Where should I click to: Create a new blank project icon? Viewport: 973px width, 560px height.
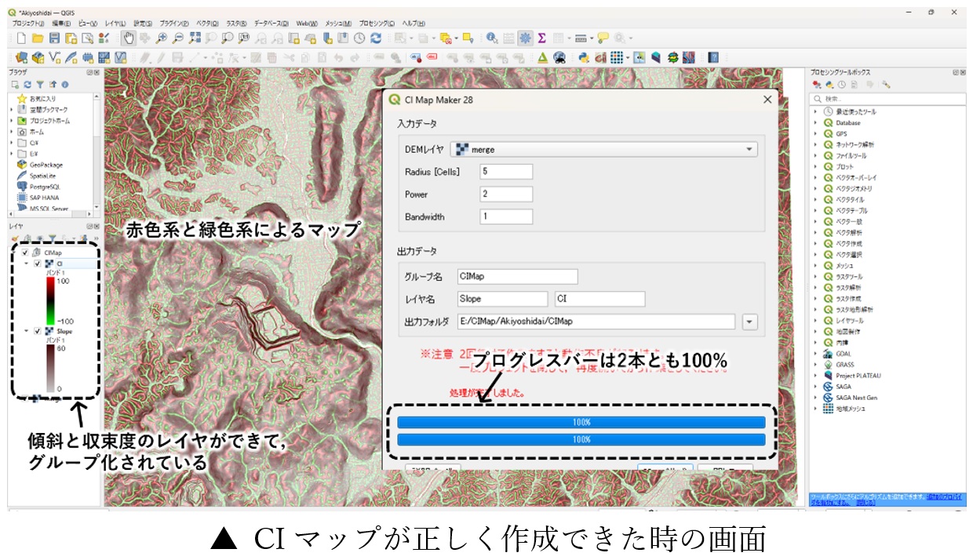(x=20, y=38)
